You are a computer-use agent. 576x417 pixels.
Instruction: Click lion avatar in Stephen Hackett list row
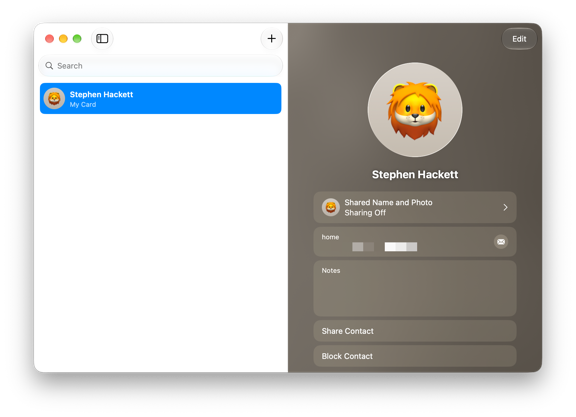(x=54, y=98)
